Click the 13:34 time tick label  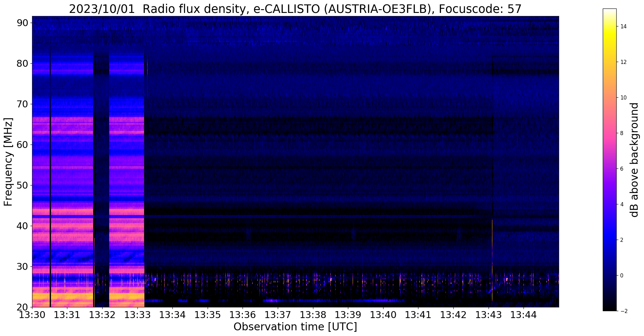click(172, 315)
